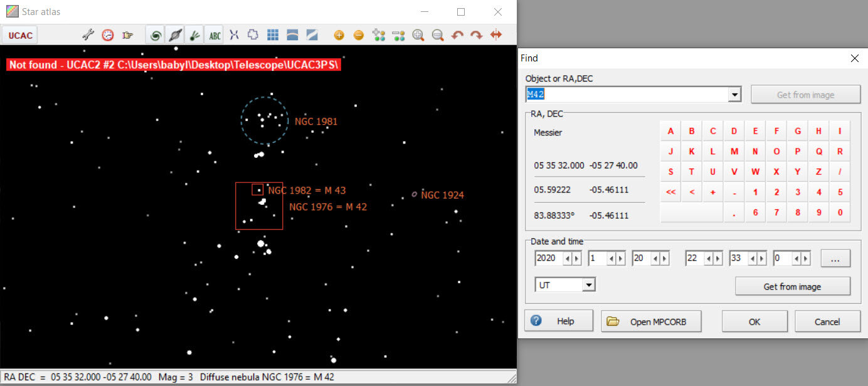Click keypad letter Z

818,172
